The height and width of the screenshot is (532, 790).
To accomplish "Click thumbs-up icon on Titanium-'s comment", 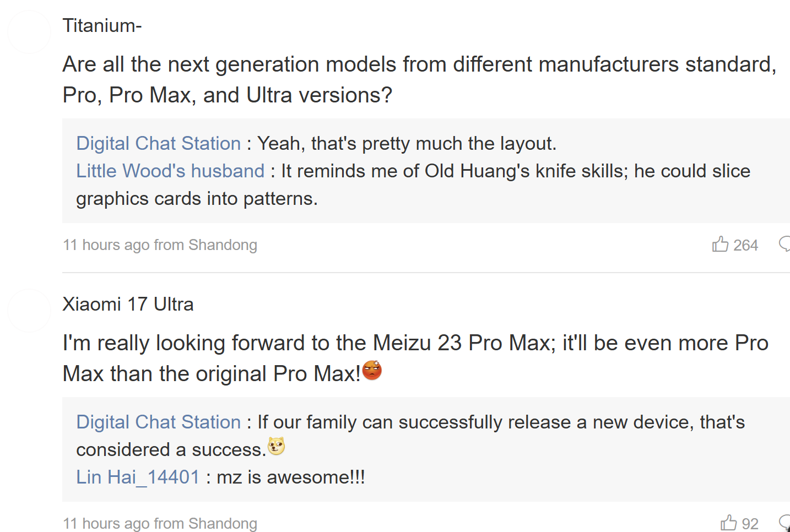I will point(720,244).
